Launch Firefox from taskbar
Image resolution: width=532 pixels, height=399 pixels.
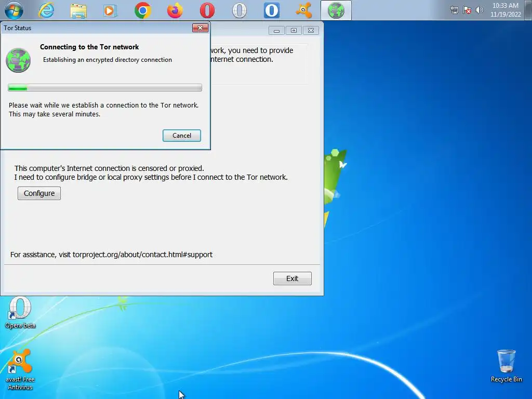(175, 10)
